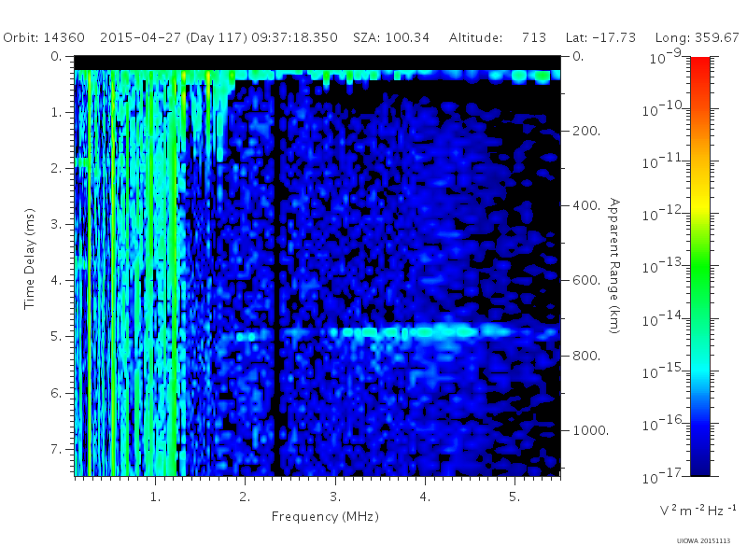Screen dimensions: 747x560
Task: Click the '5.' tick label on frequency axis
Action: point(514,497)
